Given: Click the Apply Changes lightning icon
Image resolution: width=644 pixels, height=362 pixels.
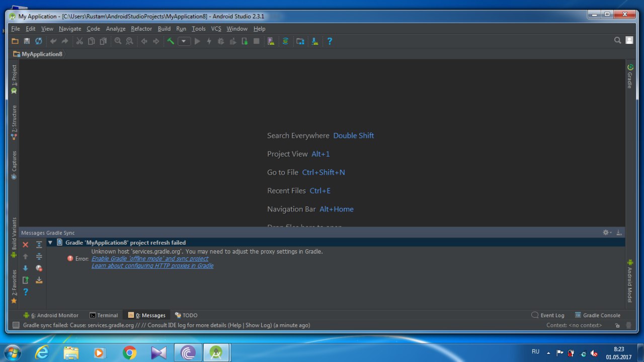Looking at the screenshot, I should tap(209, 41).
